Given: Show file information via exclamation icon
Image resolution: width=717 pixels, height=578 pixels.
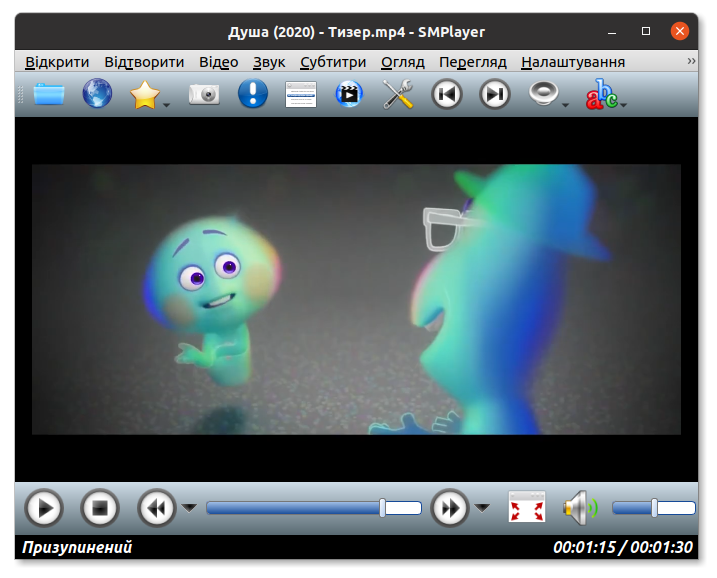Looking at the screenshot, I should 253,94.
